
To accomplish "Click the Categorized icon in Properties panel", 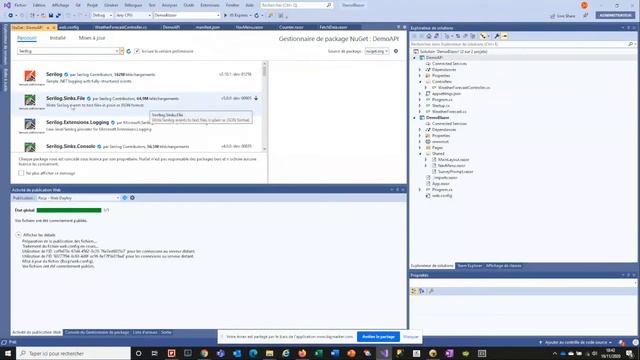I will coord(414,291).
